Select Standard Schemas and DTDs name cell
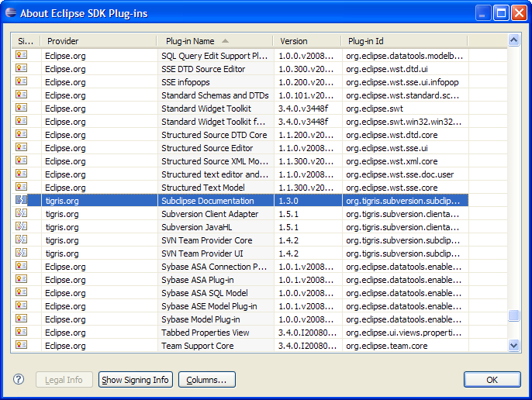Image resolution: width=532 pixels, height=400 pixels. (x=215, y=95)
